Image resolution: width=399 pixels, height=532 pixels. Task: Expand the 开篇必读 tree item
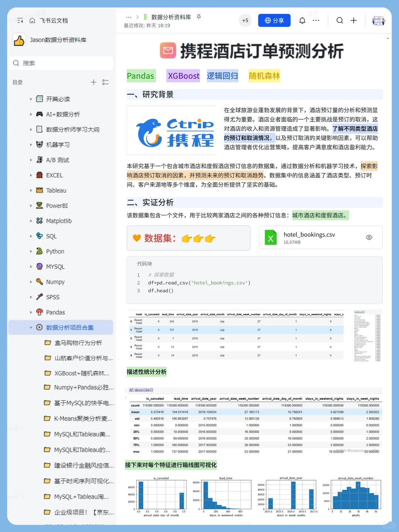(x=31, y=99)
